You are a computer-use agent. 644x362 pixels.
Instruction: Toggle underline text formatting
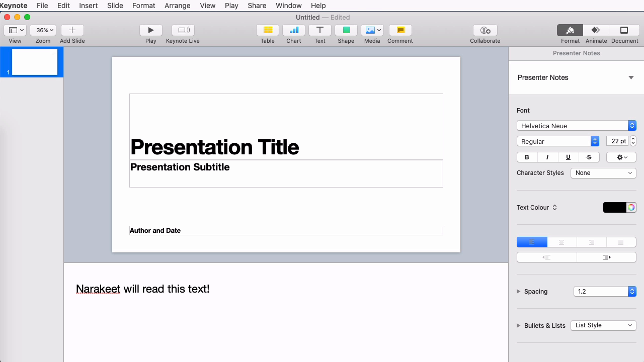tap(568, 157)
